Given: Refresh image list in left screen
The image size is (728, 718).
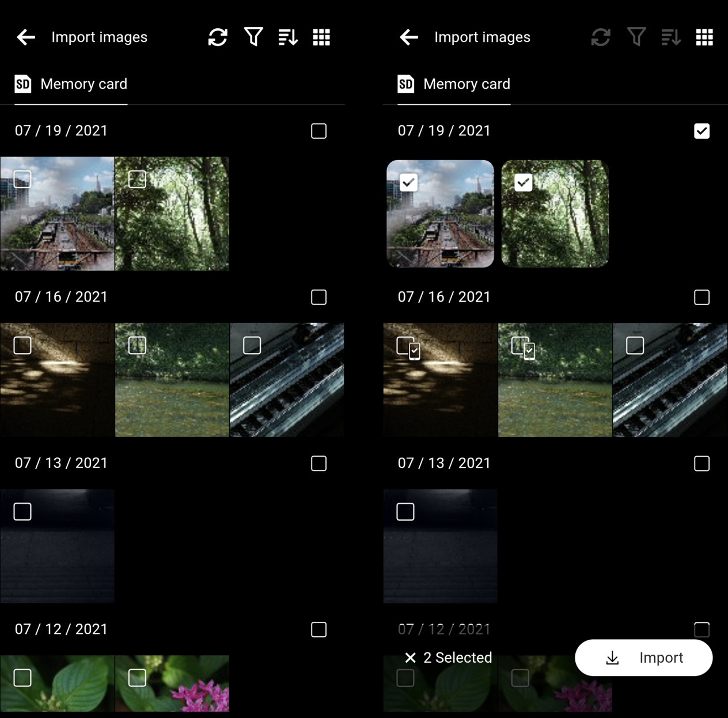Looking at the screenshot, I should 218,37.
